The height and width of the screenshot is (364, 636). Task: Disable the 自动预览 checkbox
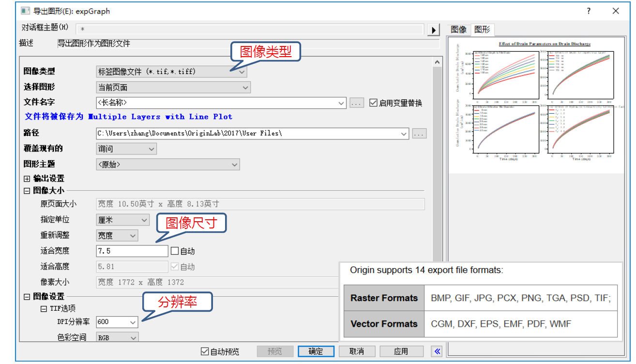click(205, 352)
